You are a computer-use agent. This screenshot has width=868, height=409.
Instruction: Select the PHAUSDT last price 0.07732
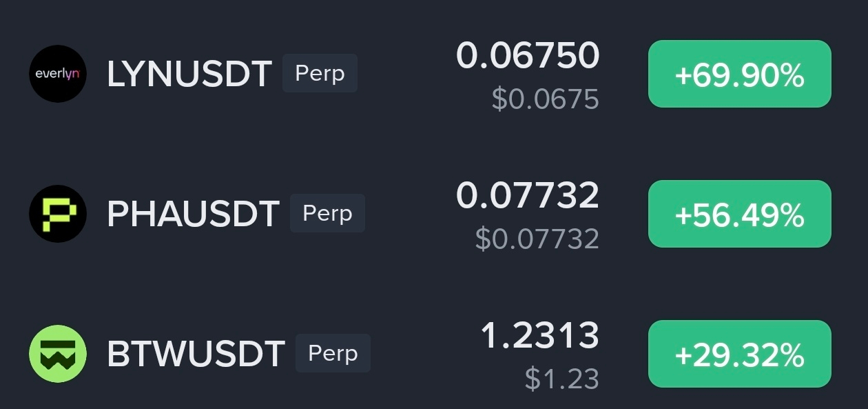[x=528, y=195]
